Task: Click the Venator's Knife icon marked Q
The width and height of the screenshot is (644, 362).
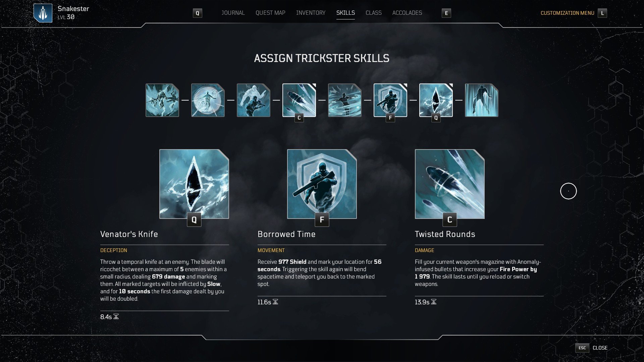Action: 436,100
